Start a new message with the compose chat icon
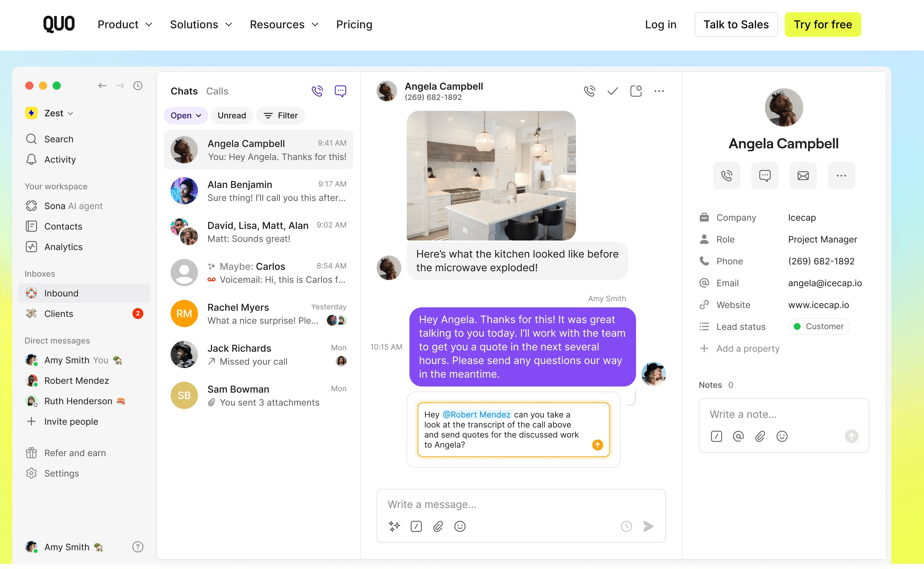This screenshot has width=924, height=569. coord(340,91)
